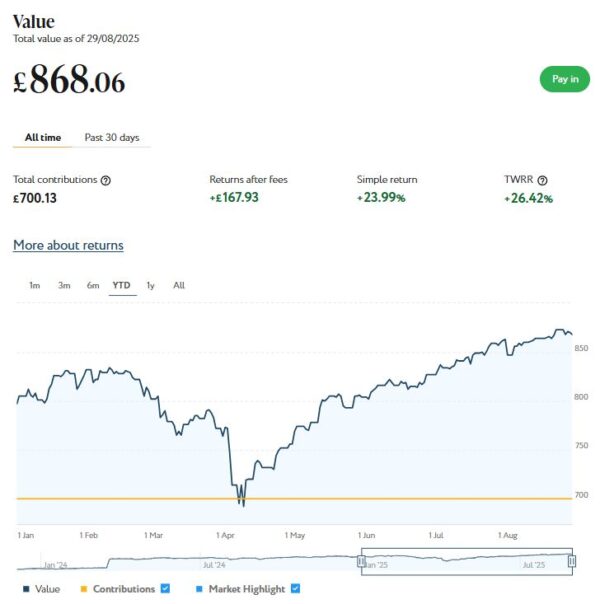600x604 pixels.
Task: Select the 3m chart range
Action: click(x=64, y=285)
